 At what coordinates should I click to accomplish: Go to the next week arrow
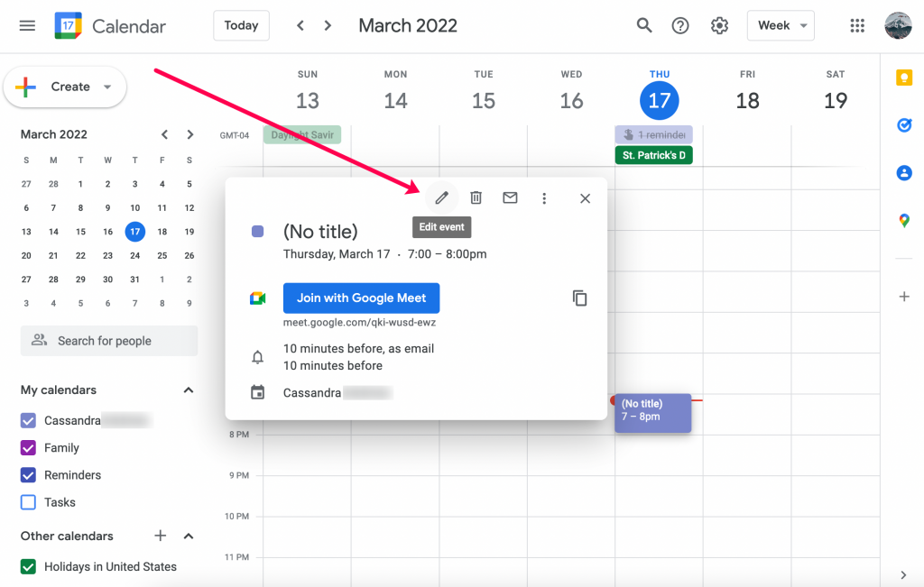click(x=328, y=25)
